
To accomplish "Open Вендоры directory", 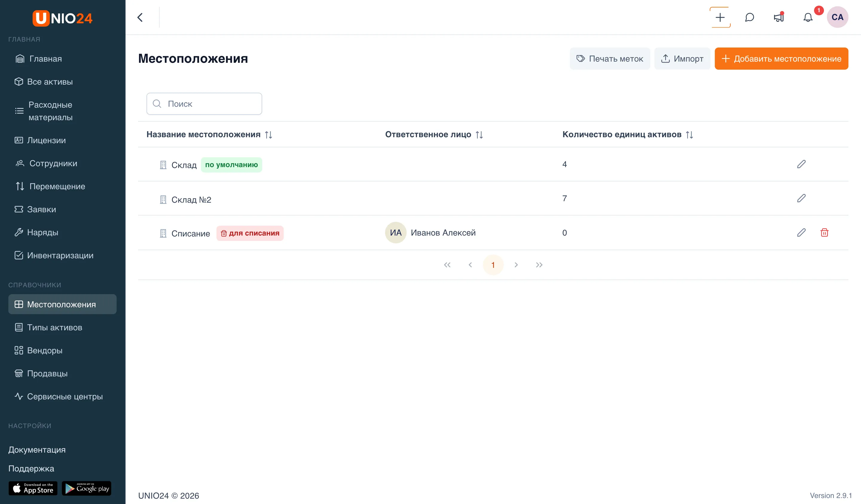I will click(x=62, y=350).
